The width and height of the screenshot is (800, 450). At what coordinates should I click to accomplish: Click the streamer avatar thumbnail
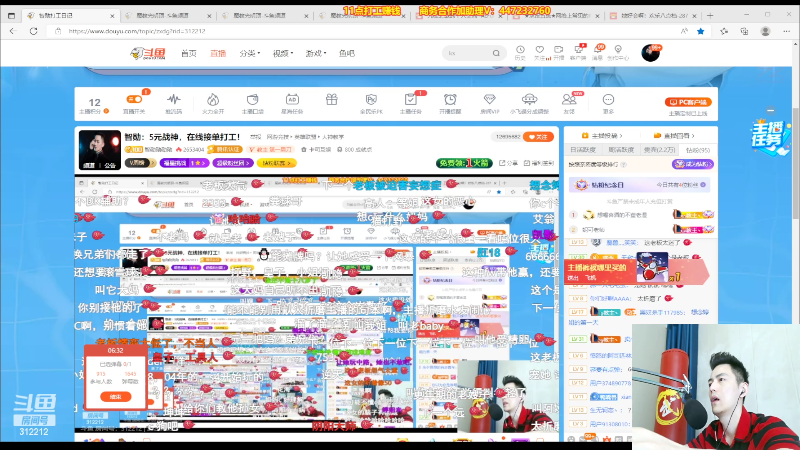99,149
